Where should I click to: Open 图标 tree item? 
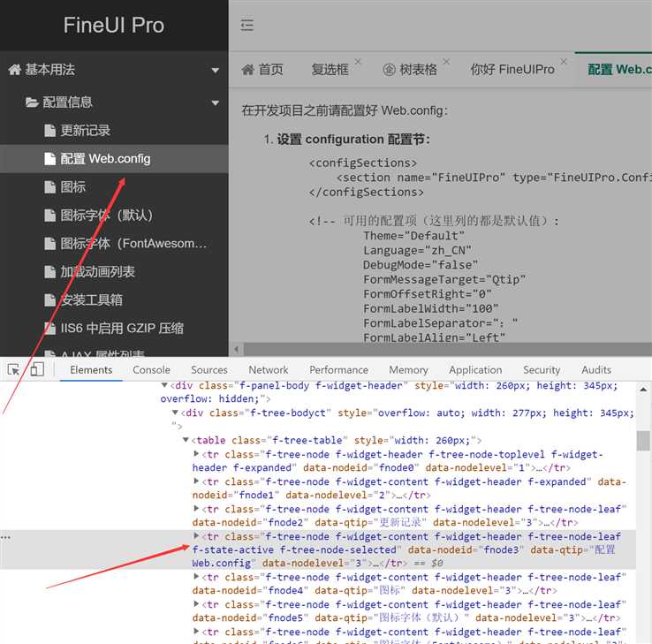point(72,187)
